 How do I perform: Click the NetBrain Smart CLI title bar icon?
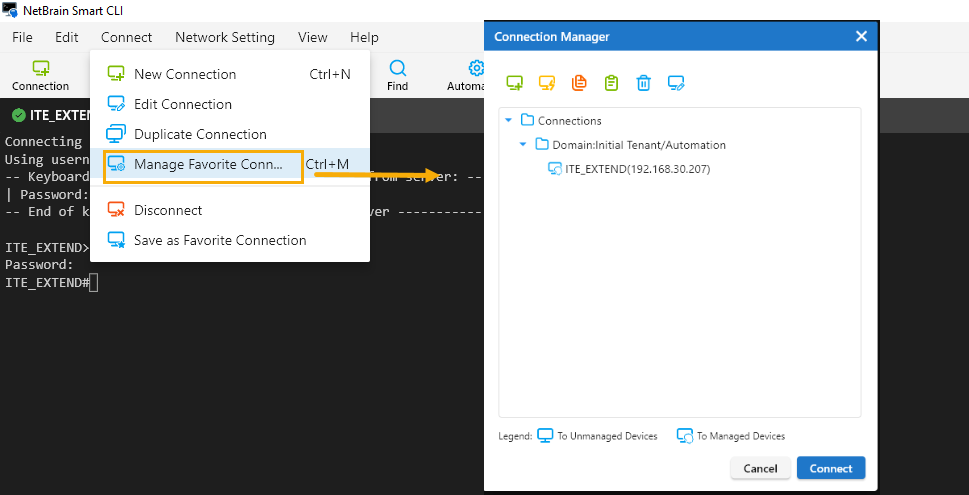pos(9,10)
